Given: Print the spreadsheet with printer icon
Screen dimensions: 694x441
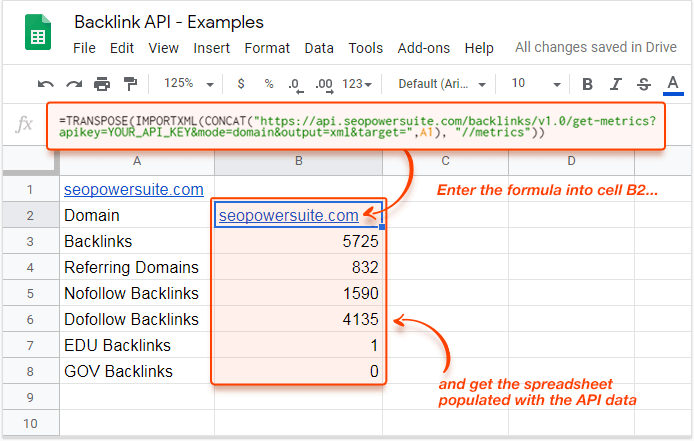Looking at the screenshot, I should [102, 84].
